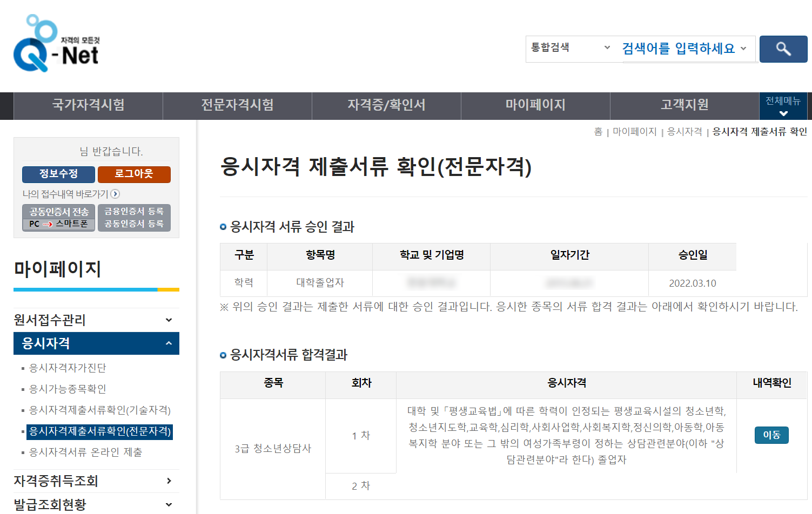Expand the 발급조회현황 sidebar section

[96, 505]
